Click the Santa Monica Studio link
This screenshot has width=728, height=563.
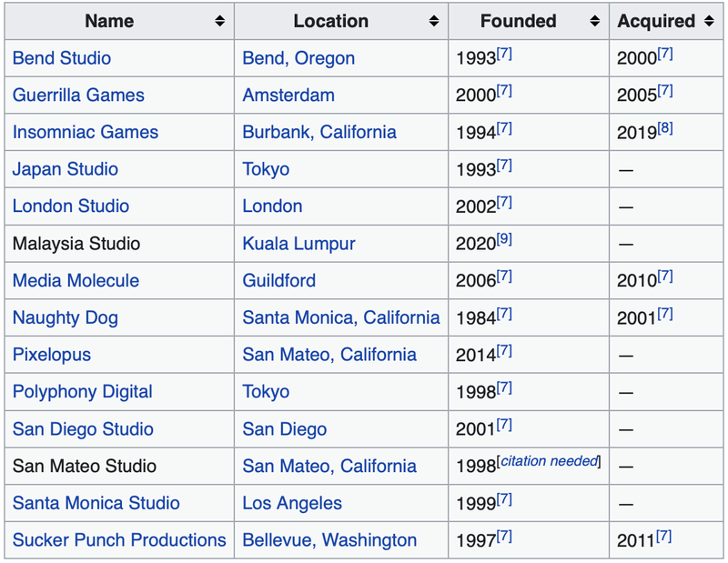(x=96, y=503)
